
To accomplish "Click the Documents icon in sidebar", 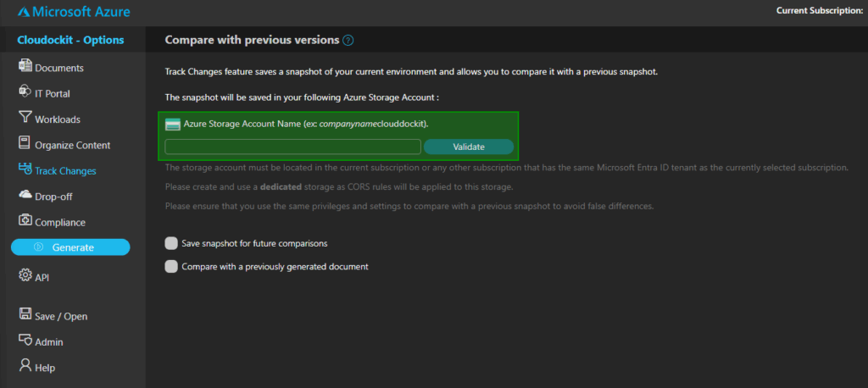I will click(x=25, y=67).
